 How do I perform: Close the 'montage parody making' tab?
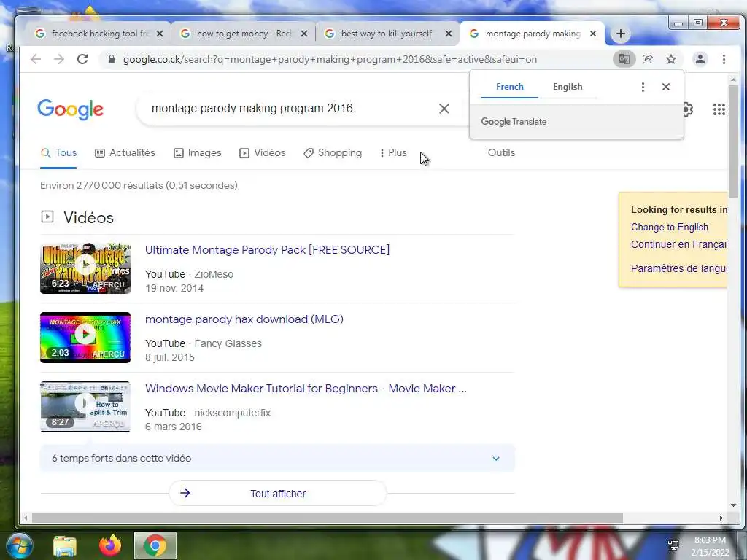pos(593,34)
